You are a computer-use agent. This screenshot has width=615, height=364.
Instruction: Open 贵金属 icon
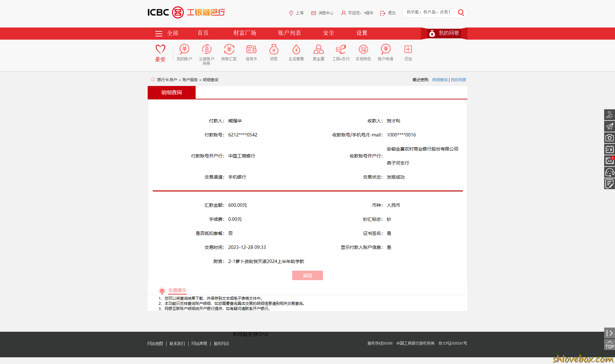point(319,49)
